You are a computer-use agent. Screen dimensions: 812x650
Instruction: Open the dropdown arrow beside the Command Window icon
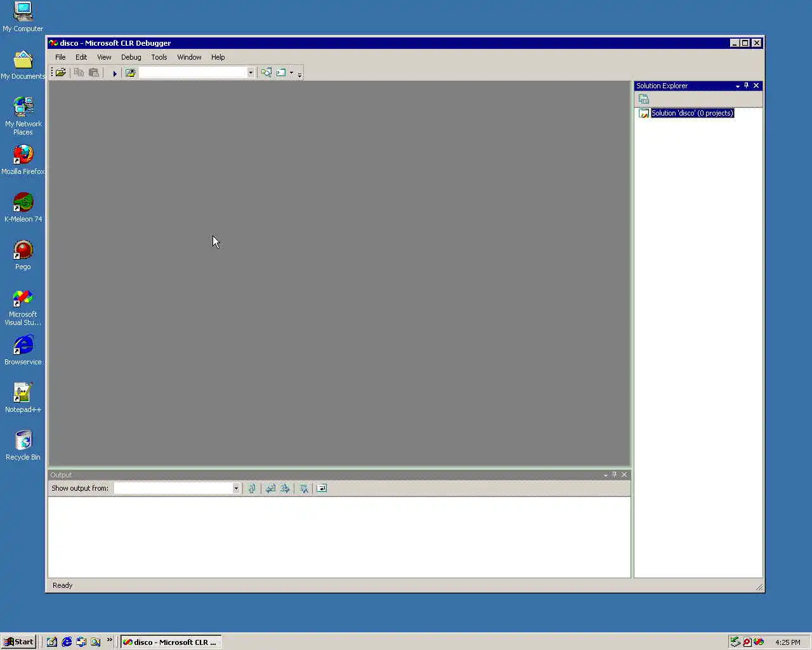tap(292, 73)
